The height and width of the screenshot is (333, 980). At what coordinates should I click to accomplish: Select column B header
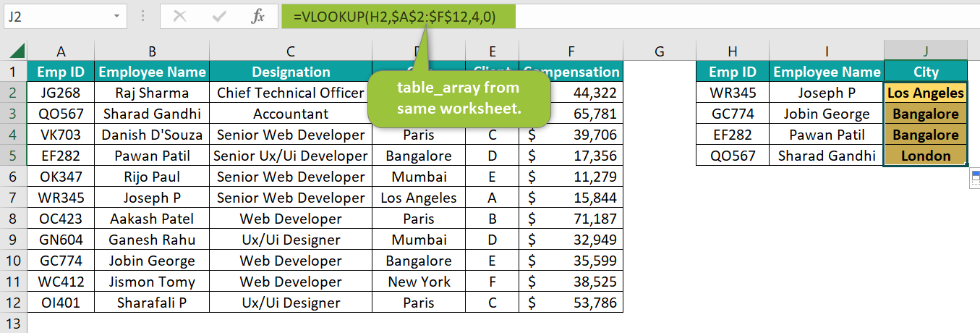(152, 51)
